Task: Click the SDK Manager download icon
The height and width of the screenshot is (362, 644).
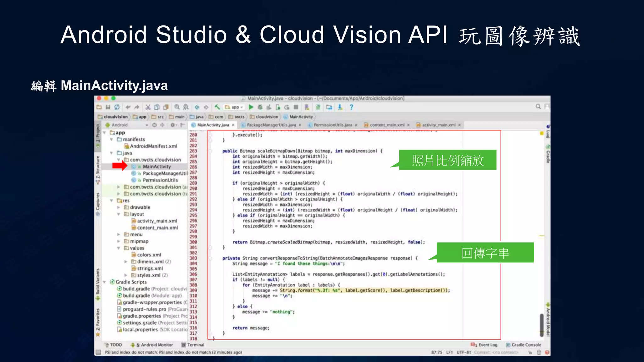Action: [x=340, y=107]
